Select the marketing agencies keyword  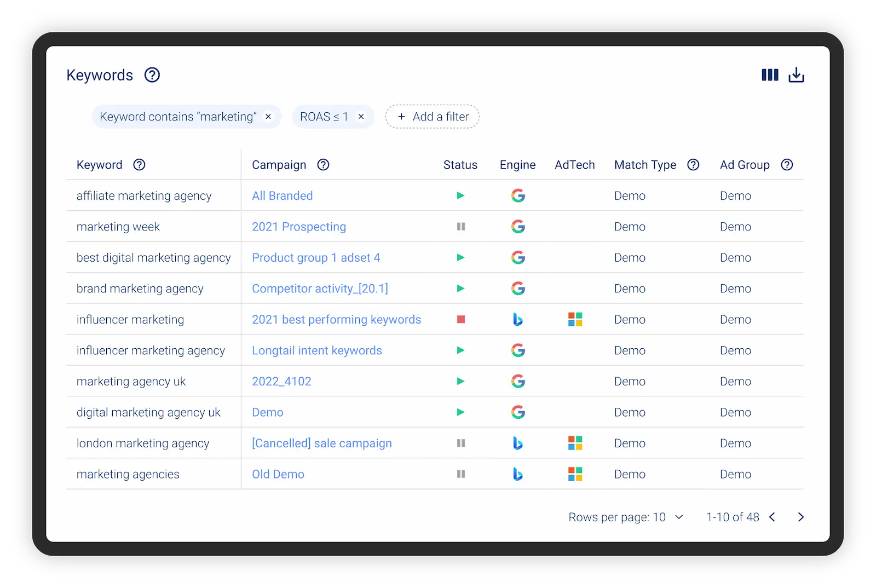(x=128, y=474)
